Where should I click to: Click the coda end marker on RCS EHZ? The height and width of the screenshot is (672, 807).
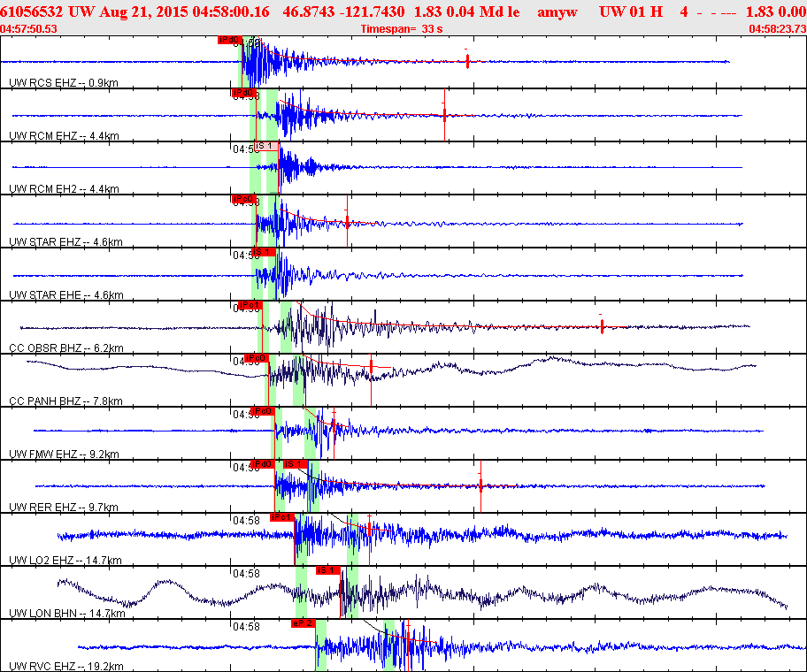[467, 61]
